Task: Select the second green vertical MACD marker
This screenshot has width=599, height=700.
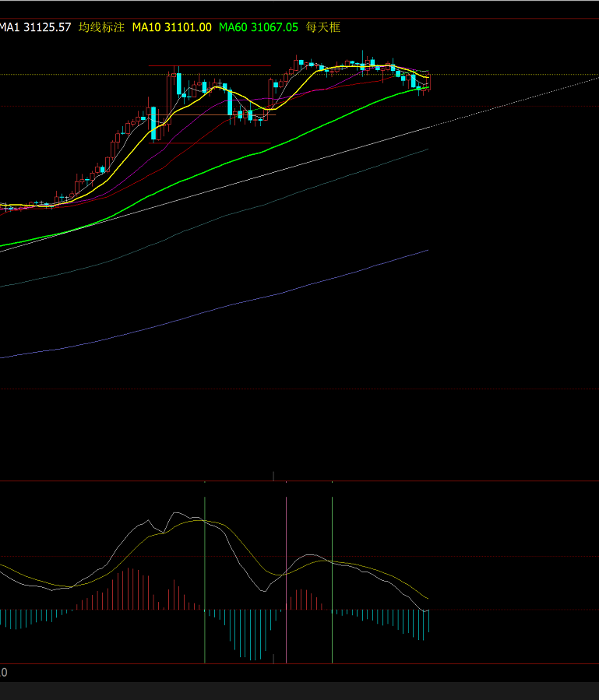Action: pos(333,576)
